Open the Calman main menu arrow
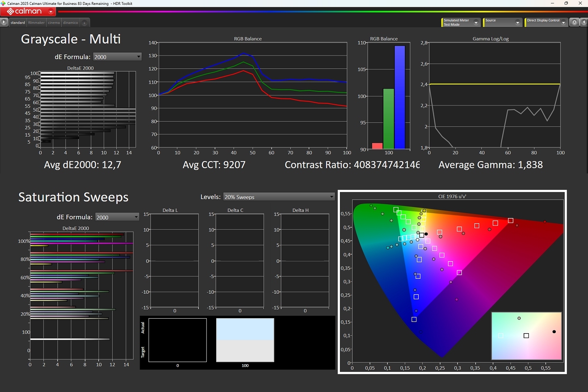Screen dimensions: 588x392 click(x=51, y=12)
